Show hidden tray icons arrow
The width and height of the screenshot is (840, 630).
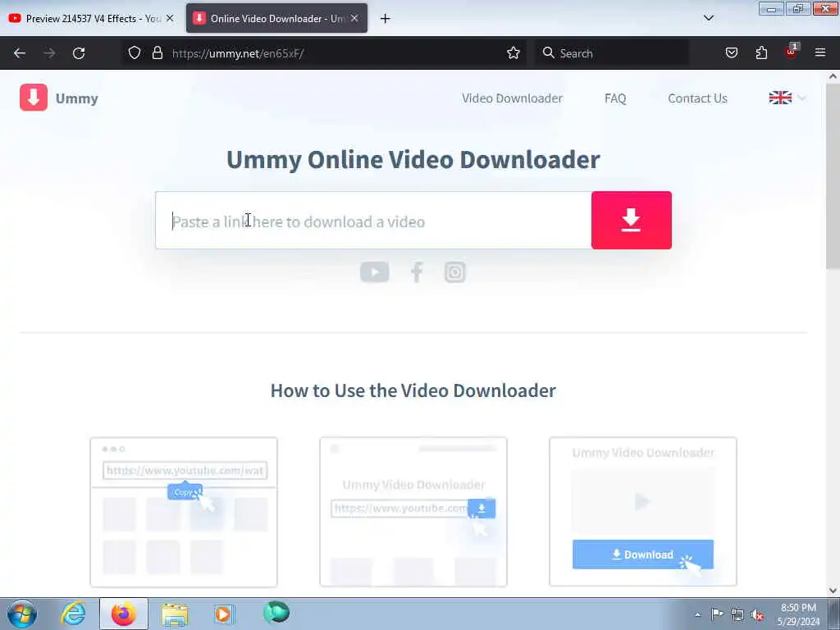[697, 614]
